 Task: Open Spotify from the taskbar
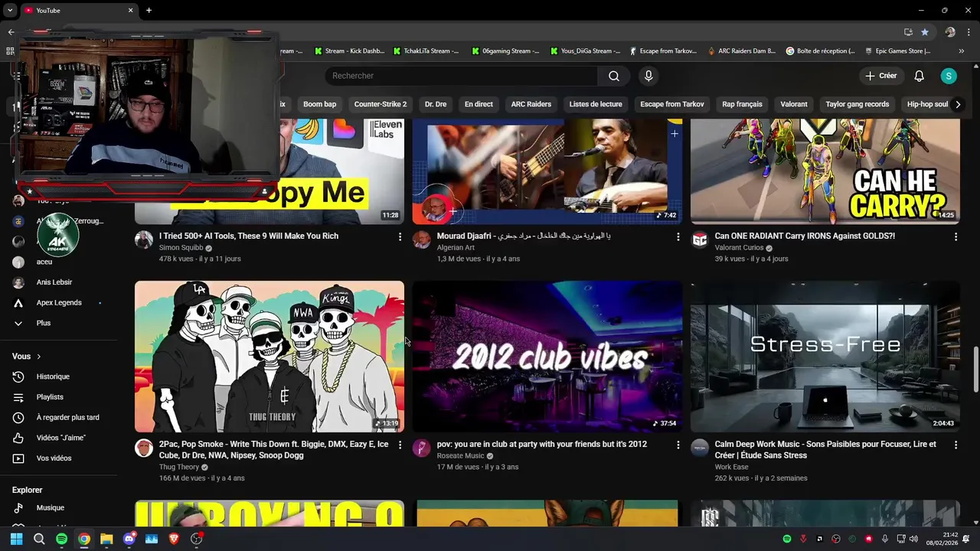click(x=61, y=539)
